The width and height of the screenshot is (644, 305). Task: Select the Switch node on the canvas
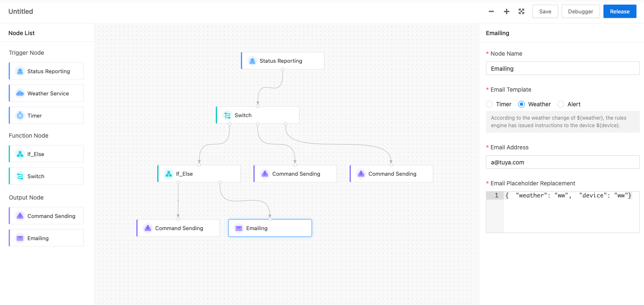(257, 115)
